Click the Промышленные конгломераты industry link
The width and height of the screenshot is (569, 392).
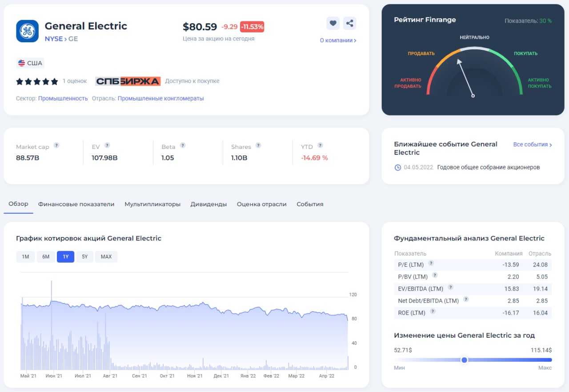click(x=160, y=98)
